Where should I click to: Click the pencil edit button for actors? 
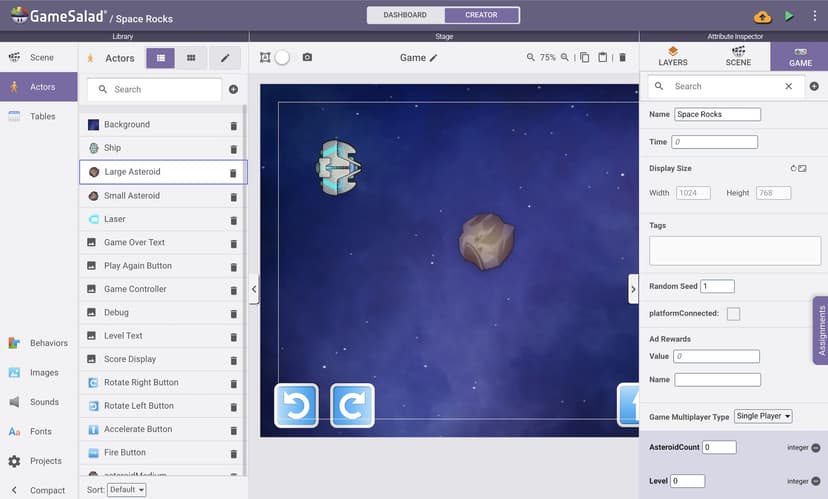[225, 58]
